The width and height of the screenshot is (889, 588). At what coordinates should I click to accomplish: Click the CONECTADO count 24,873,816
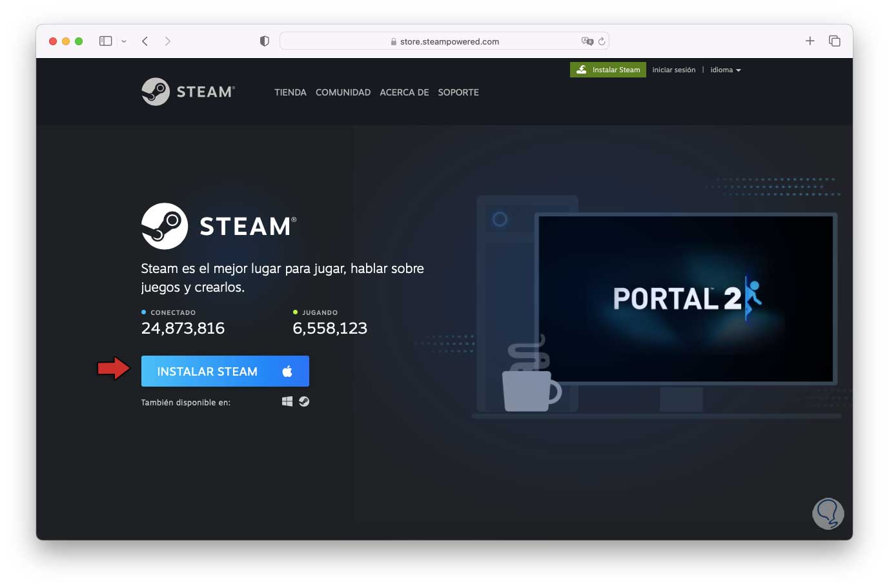[183, 329]
